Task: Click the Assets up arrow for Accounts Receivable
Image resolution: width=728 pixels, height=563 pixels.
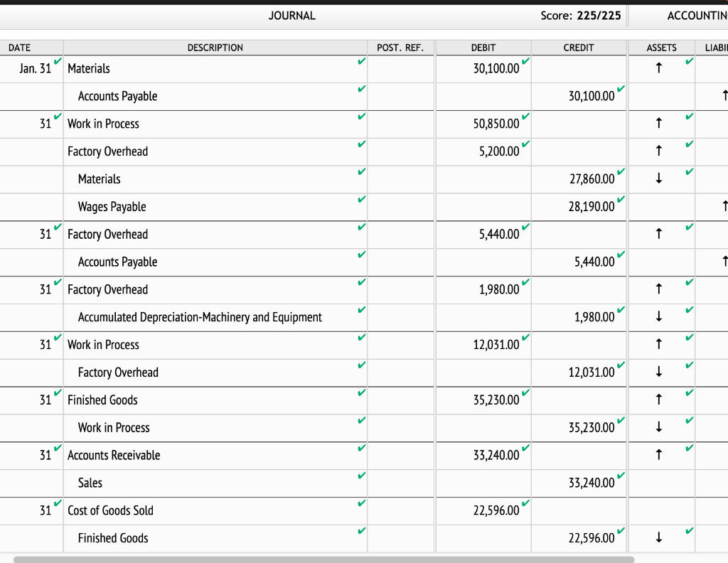Action: pos(660,455)
